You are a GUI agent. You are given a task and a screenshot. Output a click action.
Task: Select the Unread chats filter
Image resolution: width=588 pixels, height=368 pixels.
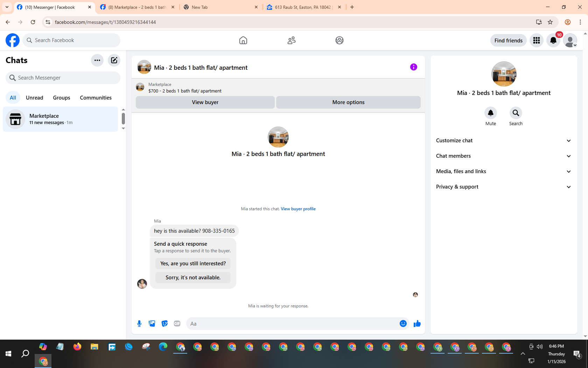click(x=35, y=98)
